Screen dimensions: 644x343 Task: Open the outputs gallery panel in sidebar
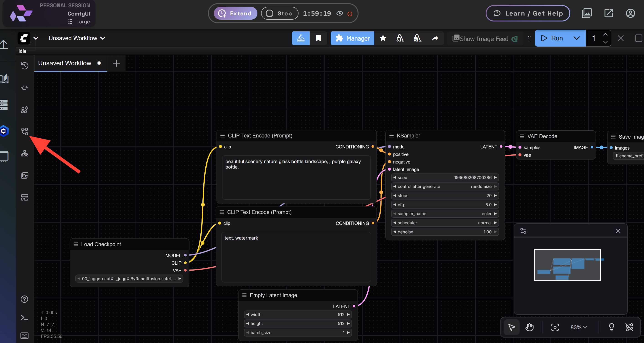24,175
